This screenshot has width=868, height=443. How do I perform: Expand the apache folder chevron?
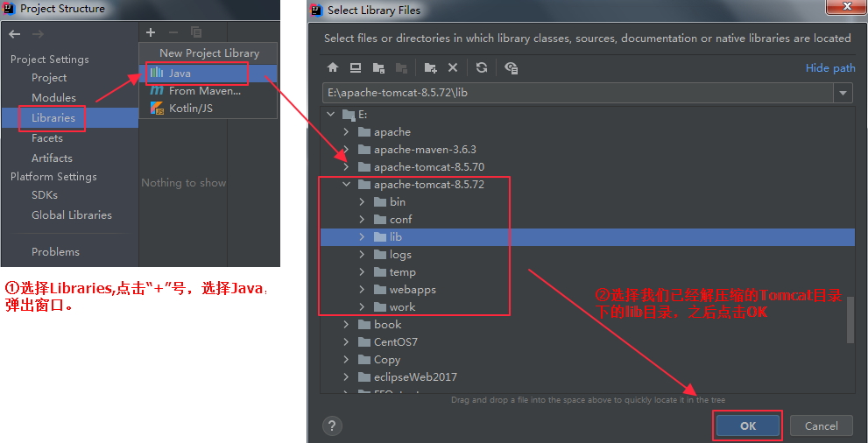[347, 131]
